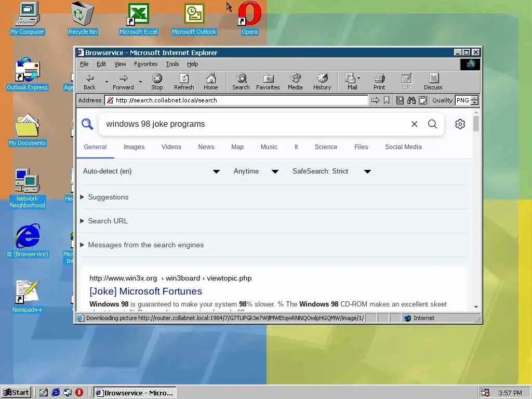
Task: Select the Recycle Bin desktop icon
Action: pos(83,19)
